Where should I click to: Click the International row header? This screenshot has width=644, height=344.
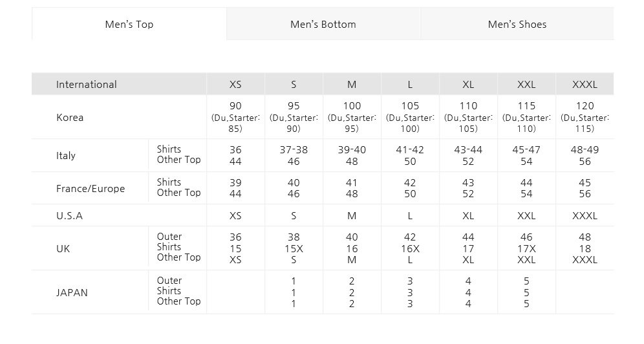[x=86, y=84]
